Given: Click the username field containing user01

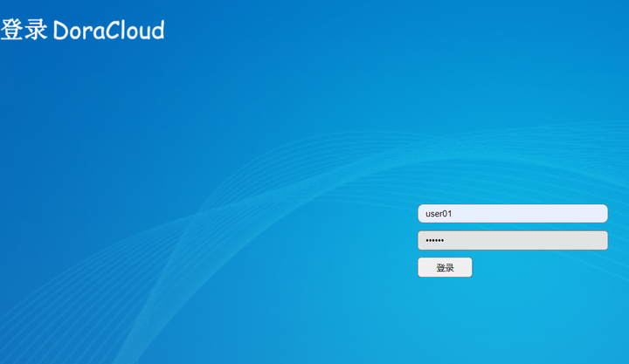Looking at the screenshot, I should (513, 213).
